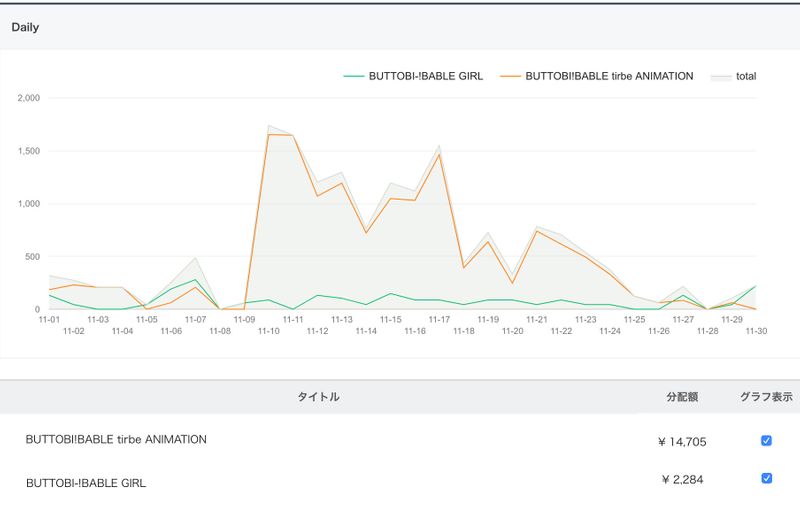Image resolution: width=800 pixels, height=506 pixels.
Task: Toggle the BUTTOBI-!BABLE GIRL legend entry
Action: point(425,76)
